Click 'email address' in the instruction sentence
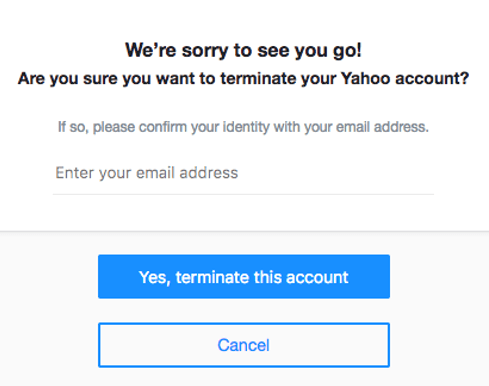The width and height of the screenshot is (489, 386). [x=382, y=127]
